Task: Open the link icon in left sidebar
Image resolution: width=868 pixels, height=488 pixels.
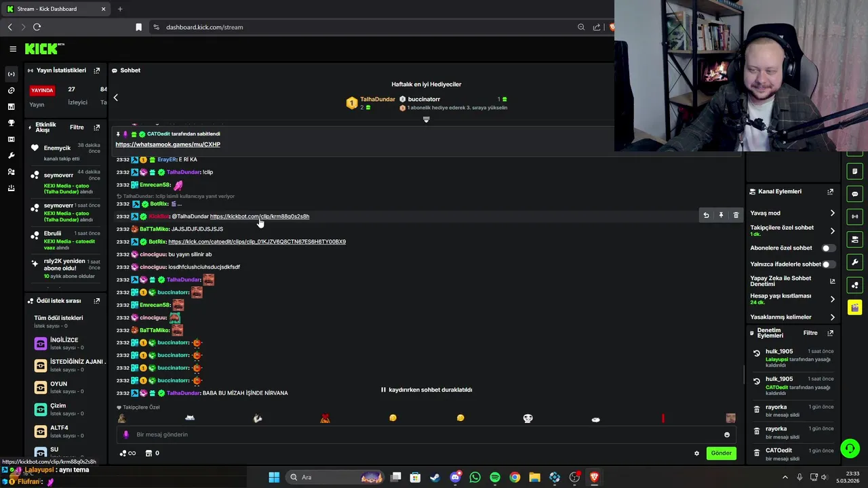Action: tap(11, 90)
